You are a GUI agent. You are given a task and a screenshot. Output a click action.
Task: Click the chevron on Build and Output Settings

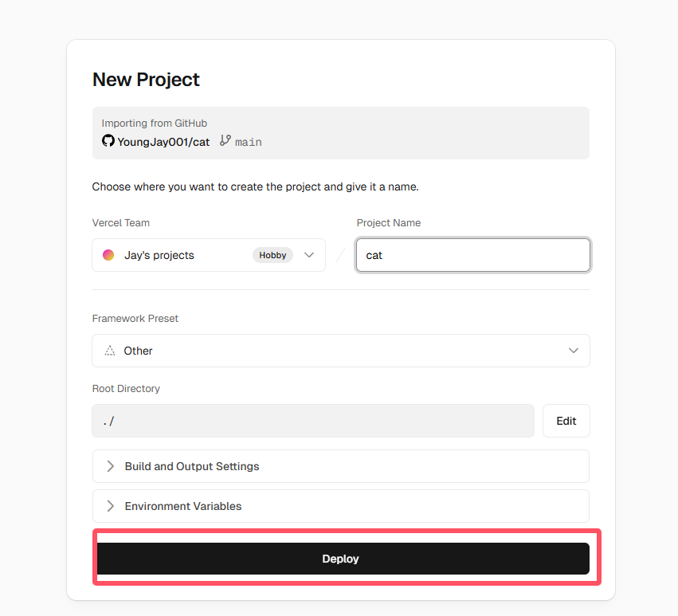pos(109,465)
